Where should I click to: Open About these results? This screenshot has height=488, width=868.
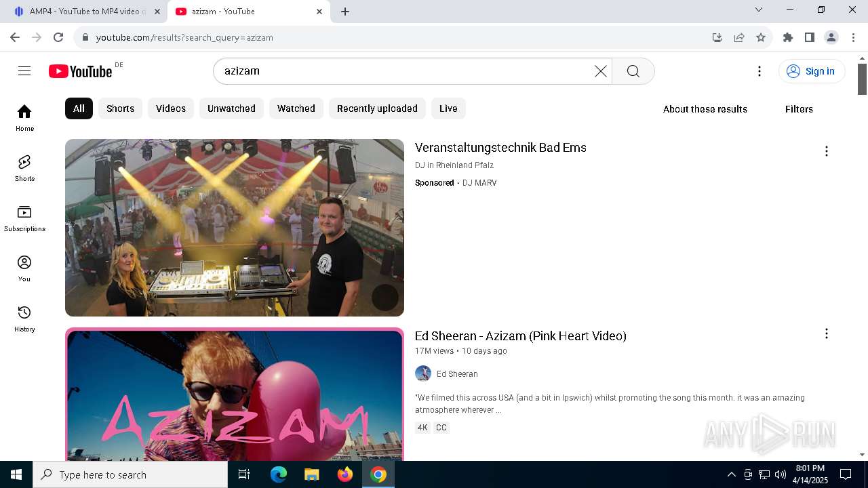[705, 109]
